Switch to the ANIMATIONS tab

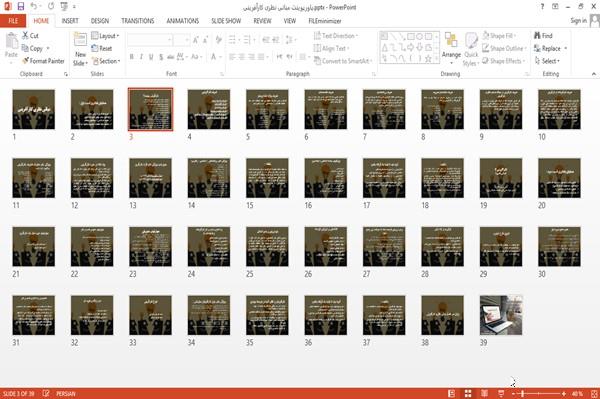183,21
